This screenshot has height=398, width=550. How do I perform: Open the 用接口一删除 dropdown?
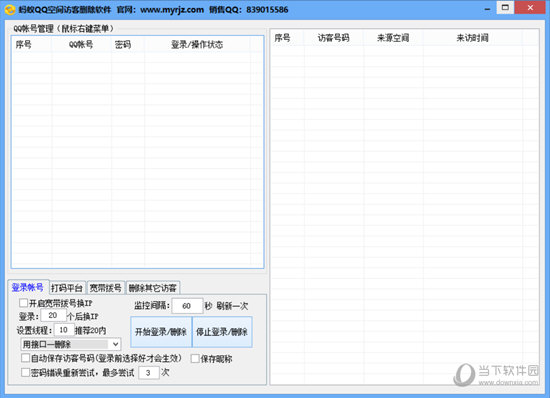pos(71,344)
